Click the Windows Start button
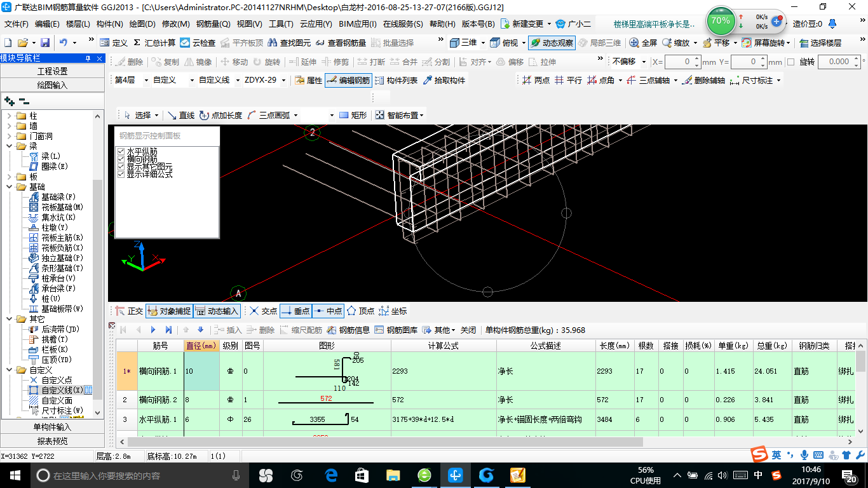The image size is (868, 488). click(14, 475)
